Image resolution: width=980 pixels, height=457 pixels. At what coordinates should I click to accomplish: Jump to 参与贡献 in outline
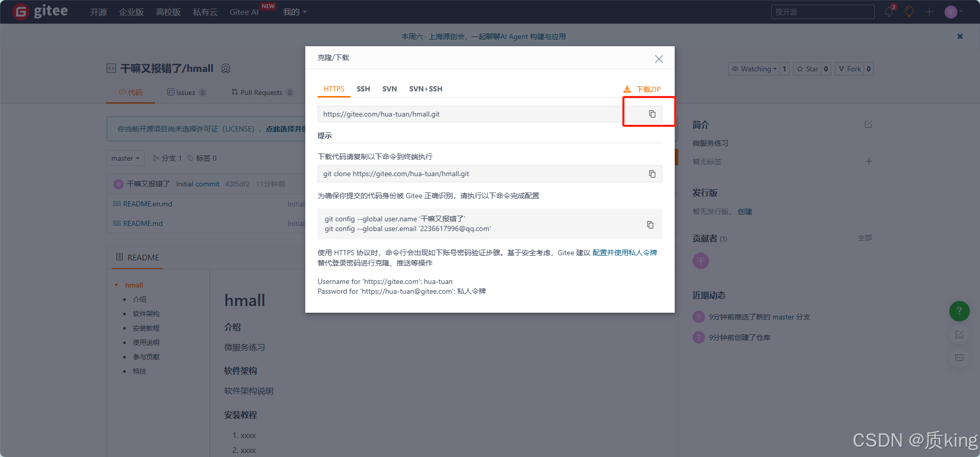pyautogui.click(x=146, y=357)
